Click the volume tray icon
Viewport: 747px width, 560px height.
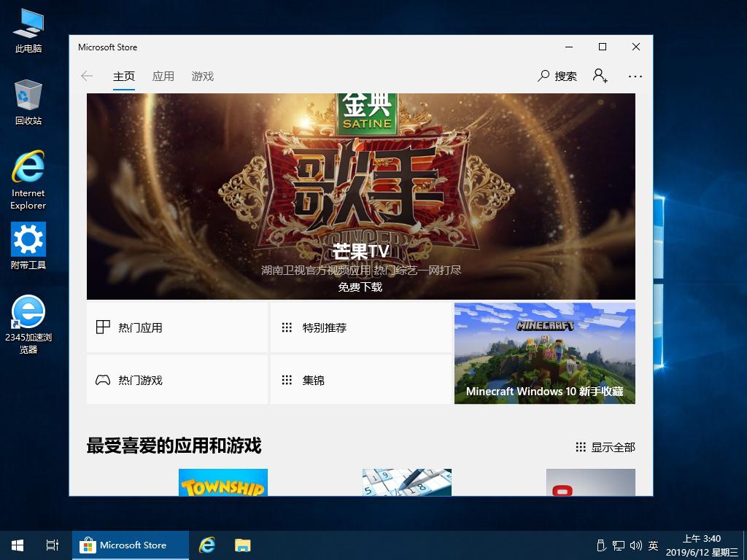[x=635, y=545]
